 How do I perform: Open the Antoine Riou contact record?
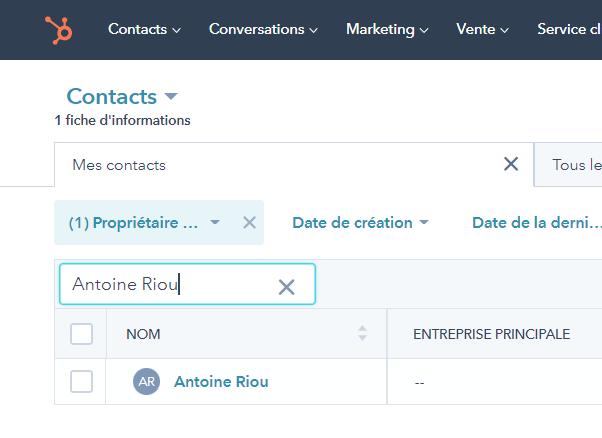coord(221,382)
